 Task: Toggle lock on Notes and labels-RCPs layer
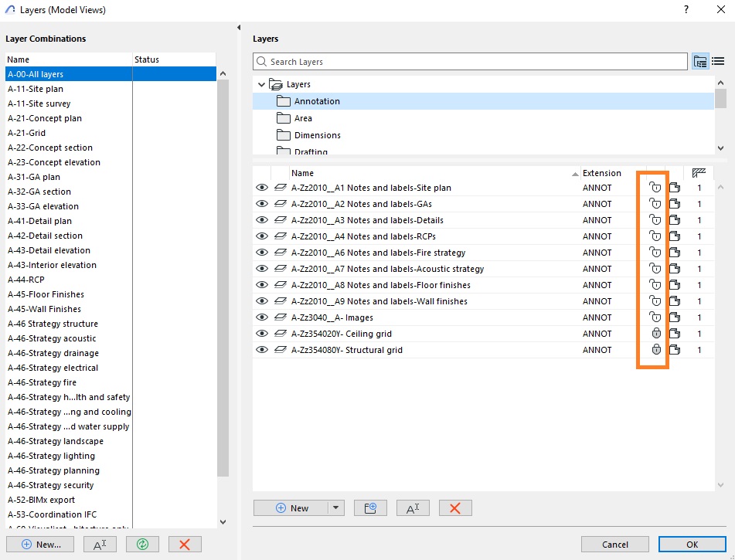pyautogui.click(x=655, y=236)
